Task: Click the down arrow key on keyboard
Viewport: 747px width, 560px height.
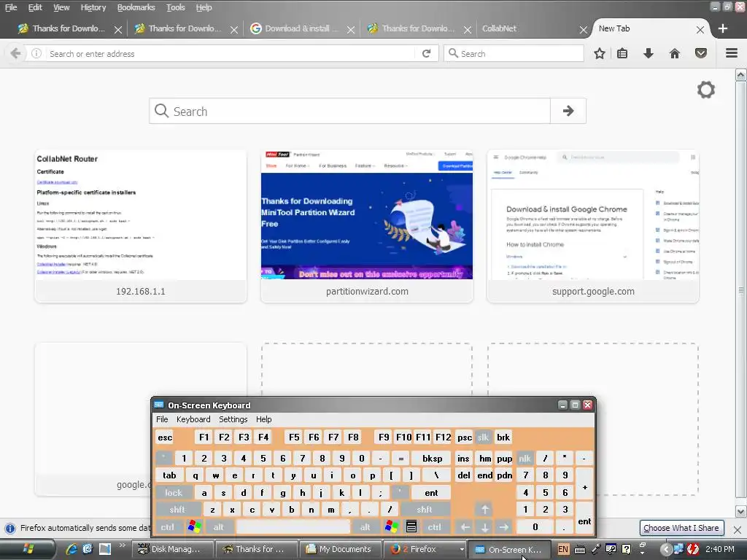Action: pos(484,526)
